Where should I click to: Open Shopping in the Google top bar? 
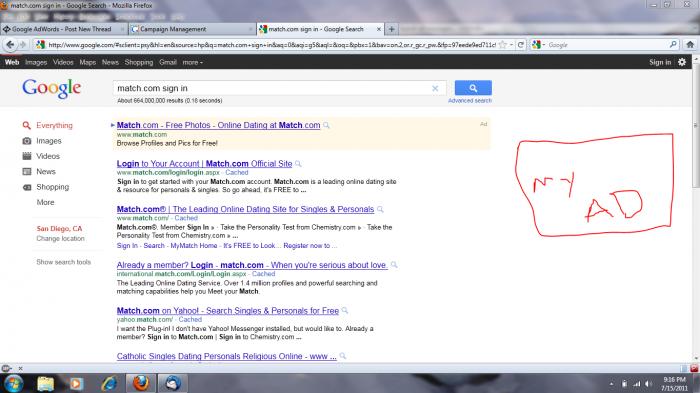(x=139, y=63)
